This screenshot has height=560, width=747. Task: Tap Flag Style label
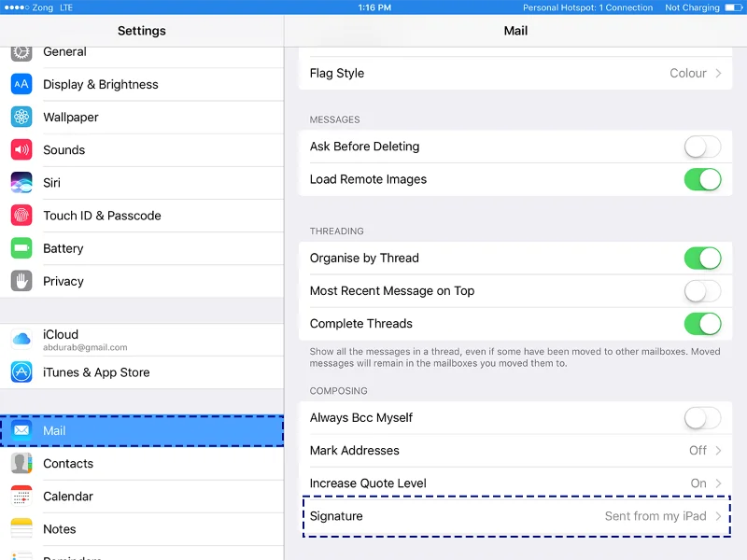[x=337, y=74]
